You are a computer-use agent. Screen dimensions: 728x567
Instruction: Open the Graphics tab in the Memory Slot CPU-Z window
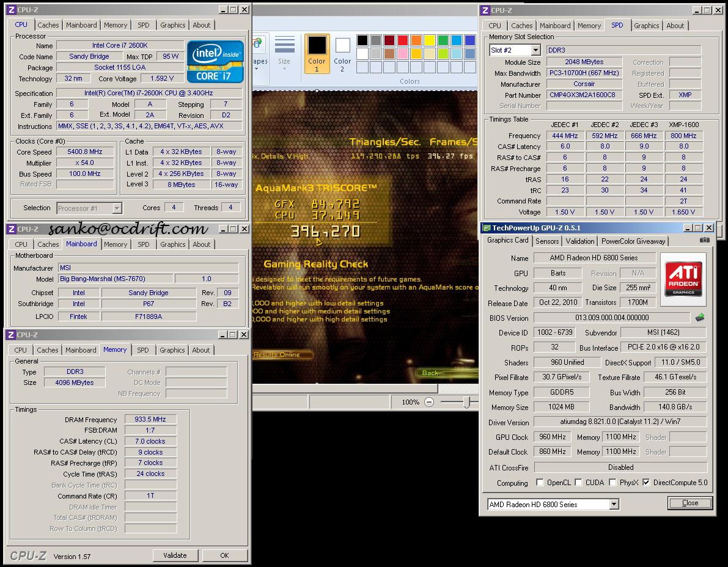coord(646,26)
